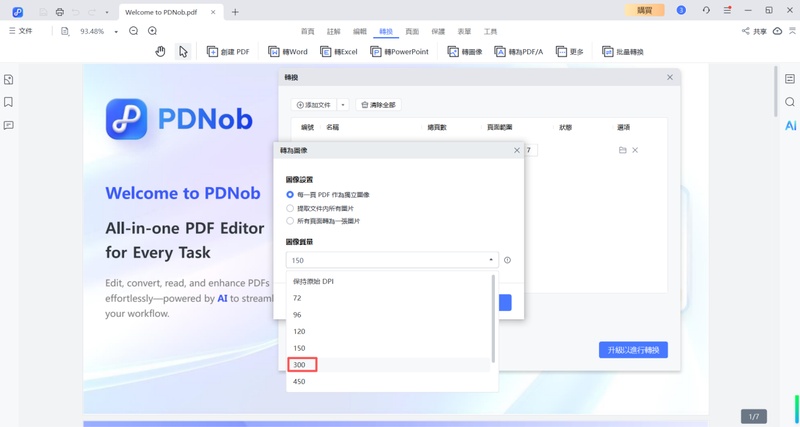Switch to the Page ribbon tab
The image size is (800, 427).
412,31
